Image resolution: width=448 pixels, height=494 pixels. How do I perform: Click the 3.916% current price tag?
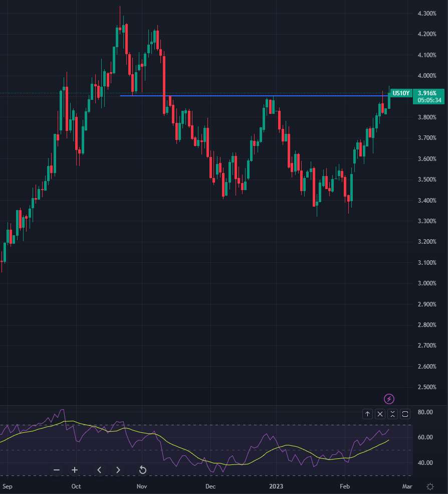coord(427,93)
